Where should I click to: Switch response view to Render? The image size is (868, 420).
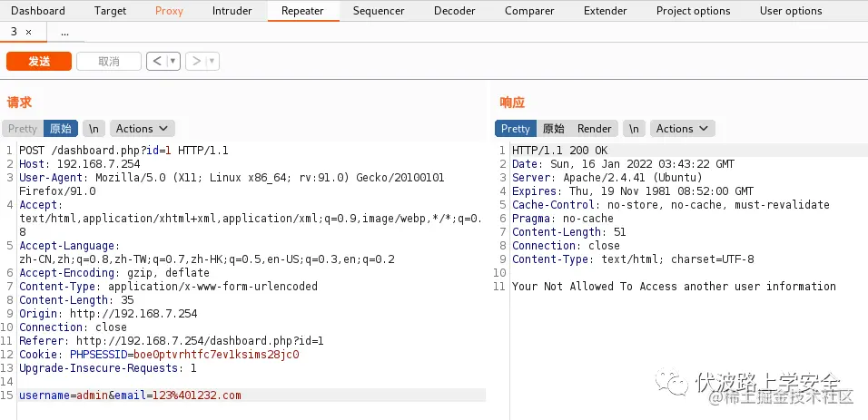(x=594, y=129)
